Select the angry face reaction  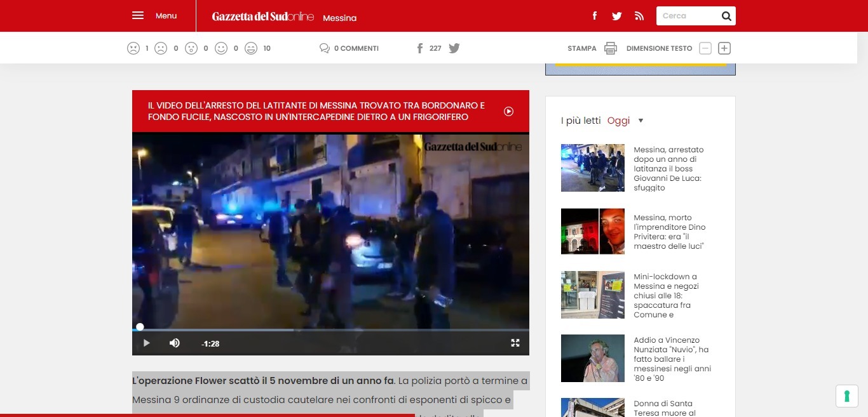click(x=133, y=48)
